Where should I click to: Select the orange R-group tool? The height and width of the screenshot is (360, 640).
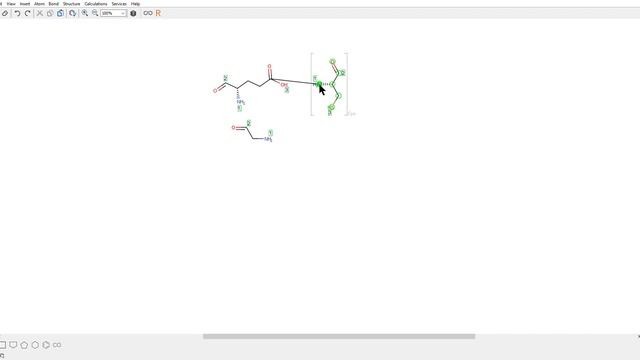[158, 13]
